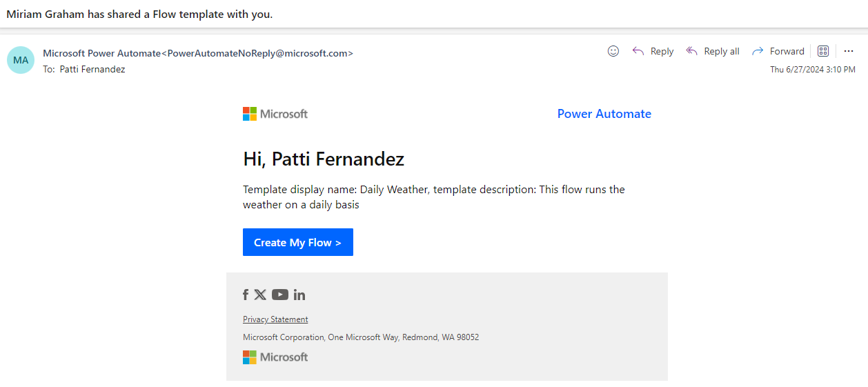Viewport: 868px width, 387px height.
Task: Open the LinkedIn footer icon
Action: 299,295
